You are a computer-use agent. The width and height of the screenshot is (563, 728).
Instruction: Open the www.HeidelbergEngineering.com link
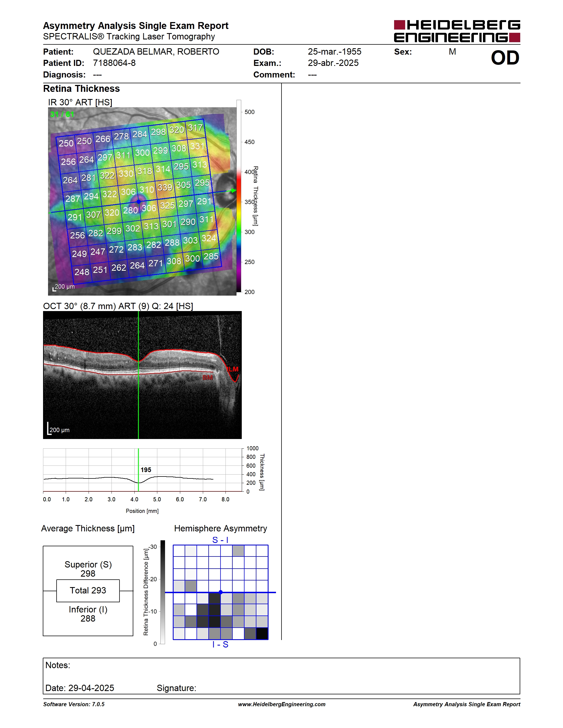coord(282,704)
